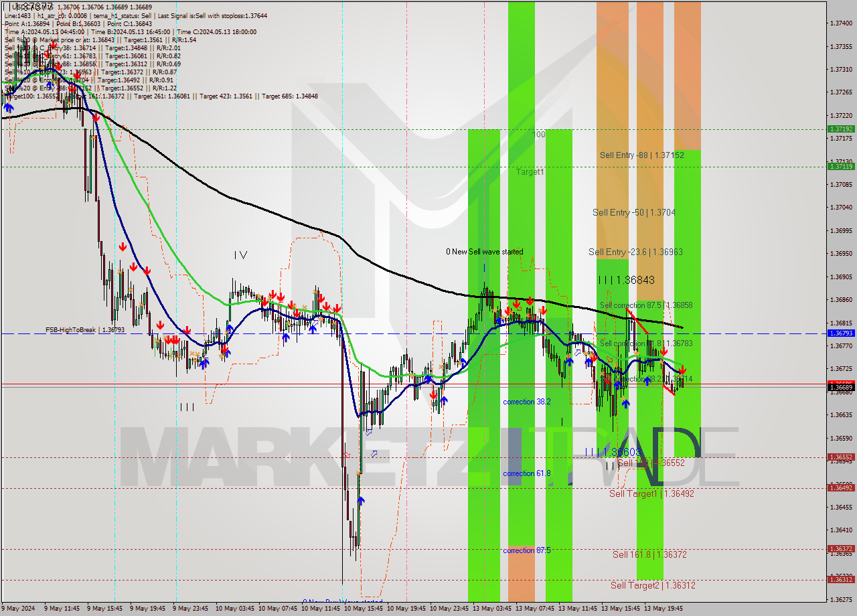Click the '9 May 2024' time axis label
This screenshot has width=857, height=616.
18,609
